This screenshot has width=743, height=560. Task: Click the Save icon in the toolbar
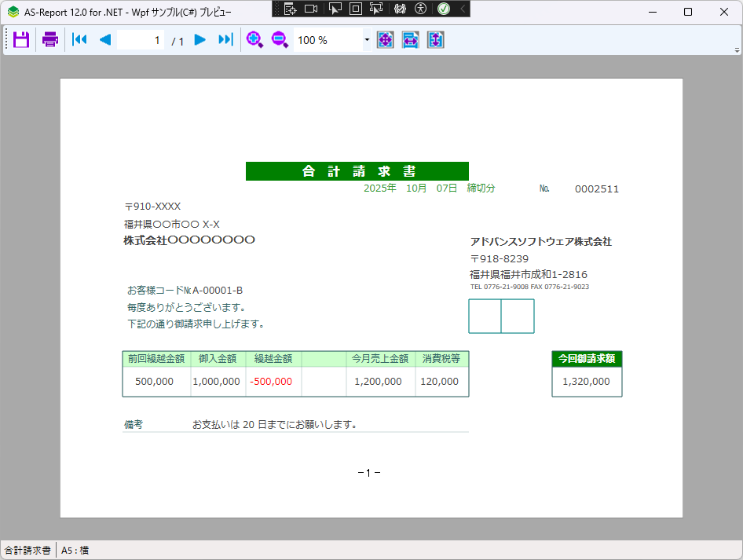(21, 40)
